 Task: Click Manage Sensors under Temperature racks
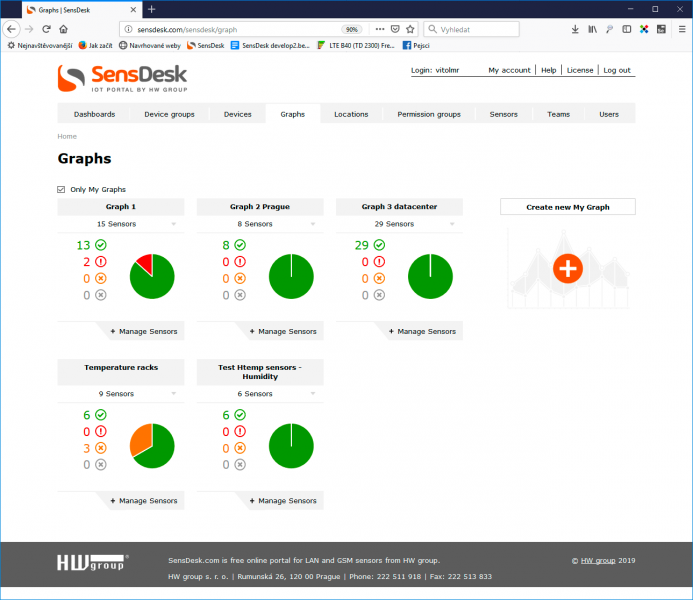click(x=144, y=501)
